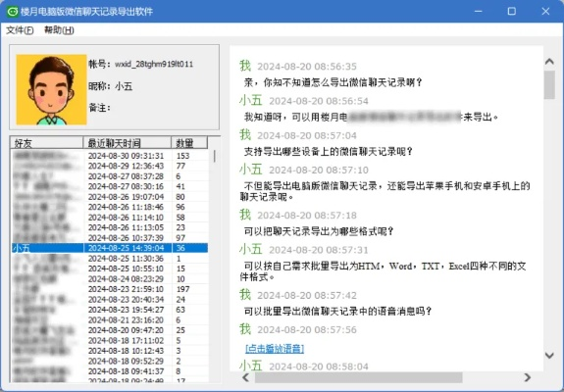Select row dated 2024-08-24 08:23:29
Screen dimensions: 564x392
click(110, 279)
